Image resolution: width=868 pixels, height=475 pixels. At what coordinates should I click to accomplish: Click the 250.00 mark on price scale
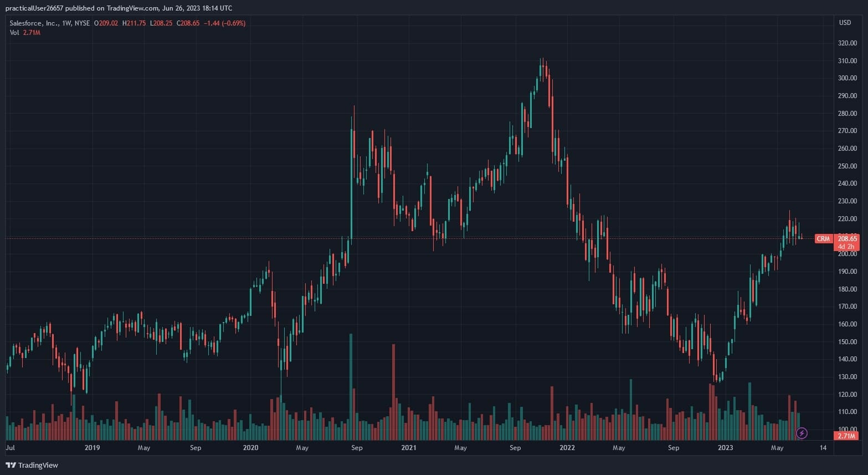847,166
